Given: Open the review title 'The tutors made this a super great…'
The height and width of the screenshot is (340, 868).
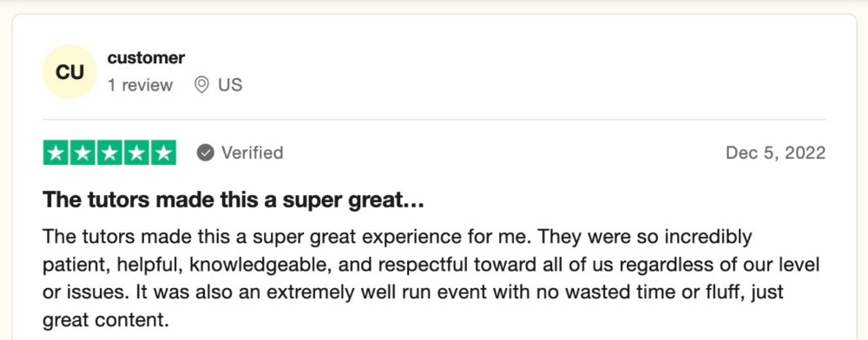Looking at the screenshot, I should [233, 200].
